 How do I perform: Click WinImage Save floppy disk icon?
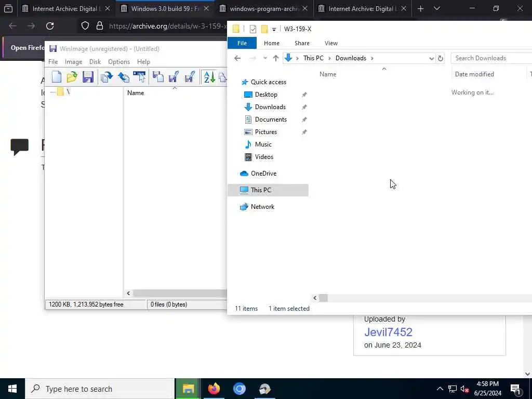pyautogui.click(x=88, y=77)
